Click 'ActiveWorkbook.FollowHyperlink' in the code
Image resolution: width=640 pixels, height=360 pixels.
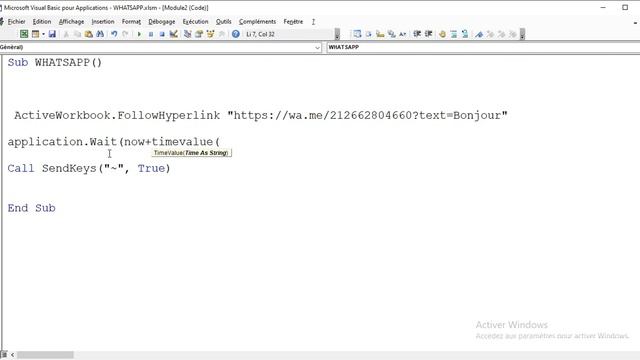pos(117,115)
